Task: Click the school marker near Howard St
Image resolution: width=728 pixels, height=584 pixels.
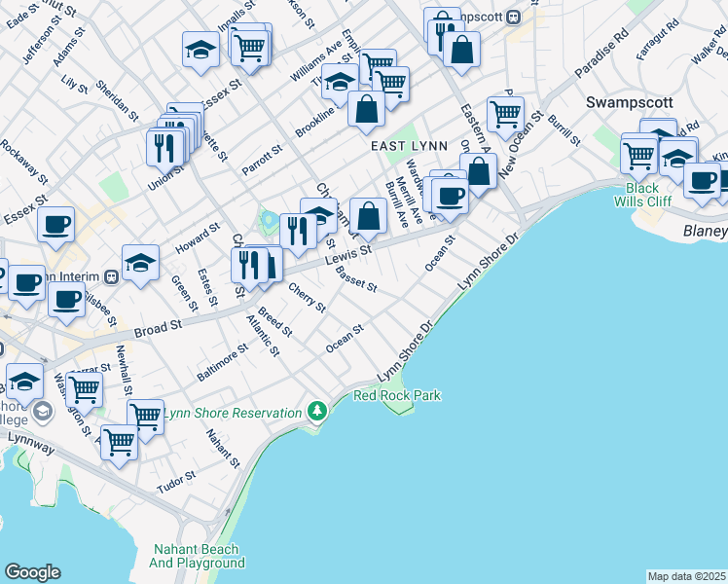Action: [x=140, y=262]
